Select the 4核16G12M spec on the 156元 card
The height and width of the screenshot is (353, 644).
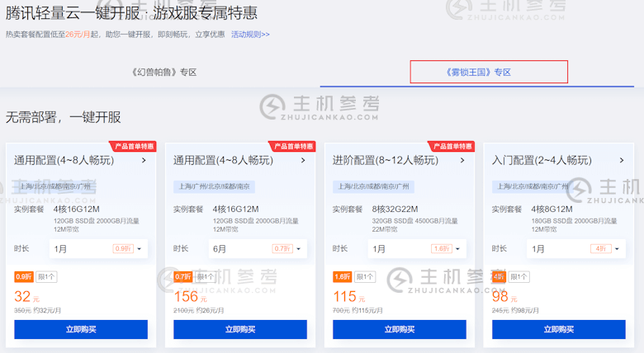(x=236, y=209)
